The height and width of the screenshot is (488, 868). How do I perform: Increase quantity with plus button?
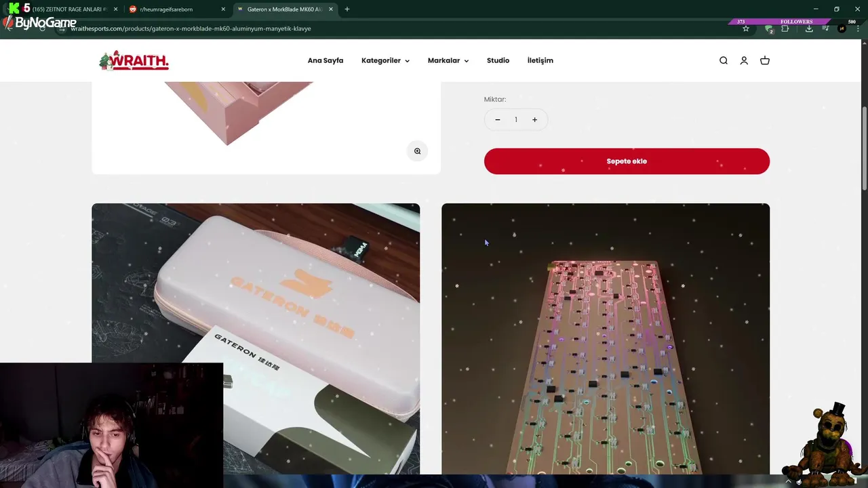[x=534, y=120]
